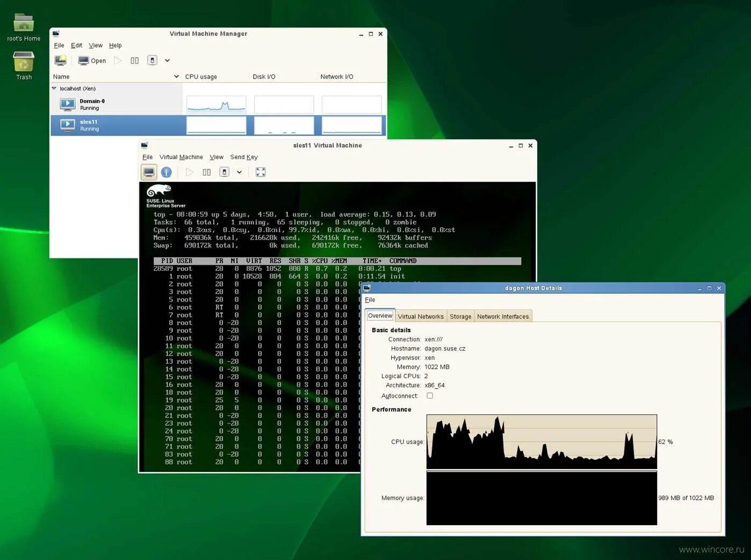Click the Open console icon in Virtual Machine Manager

click(x=91, y=60)
